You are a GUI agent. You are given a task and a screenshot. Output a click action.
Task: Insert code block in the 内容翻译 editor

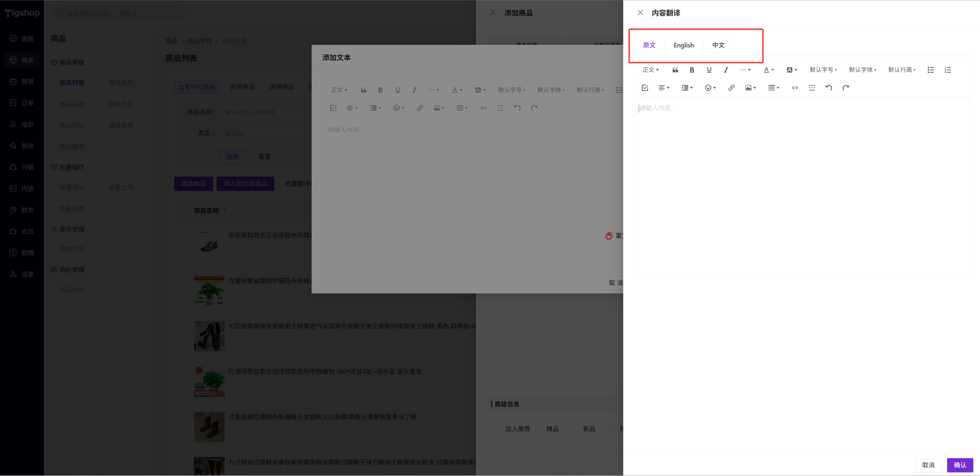pyautogui.click(x=795, y=88)
